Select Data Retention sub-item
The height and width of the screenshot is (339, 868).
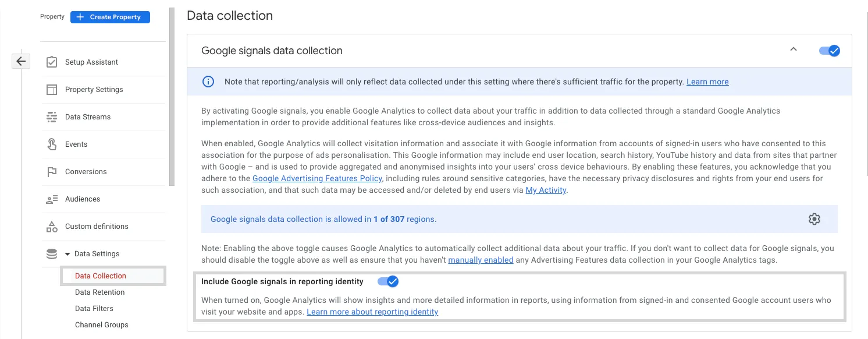coord(100,292)
